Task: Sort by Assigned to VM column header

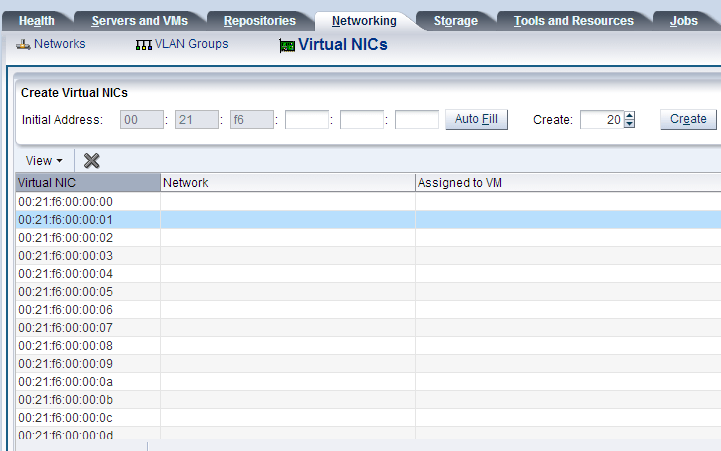Action: pos(568,183)
